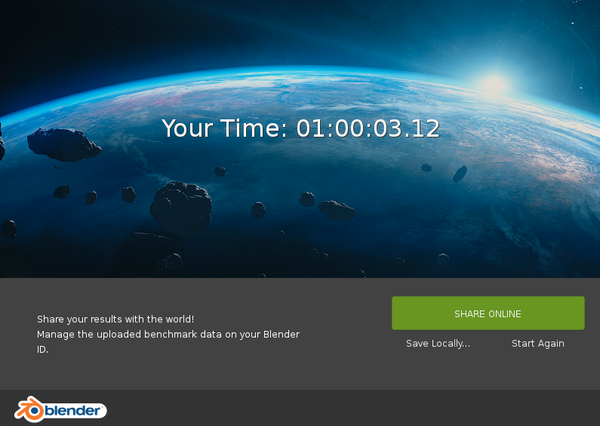Click the elongated asteroid right of center
600x426 pixels.
click(337, 209)
